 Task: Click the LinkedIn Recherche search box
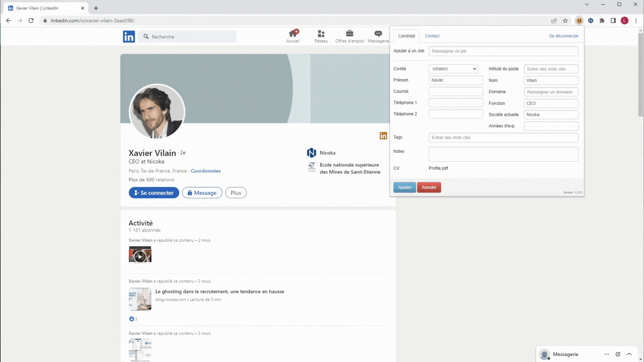coord(187,37)
